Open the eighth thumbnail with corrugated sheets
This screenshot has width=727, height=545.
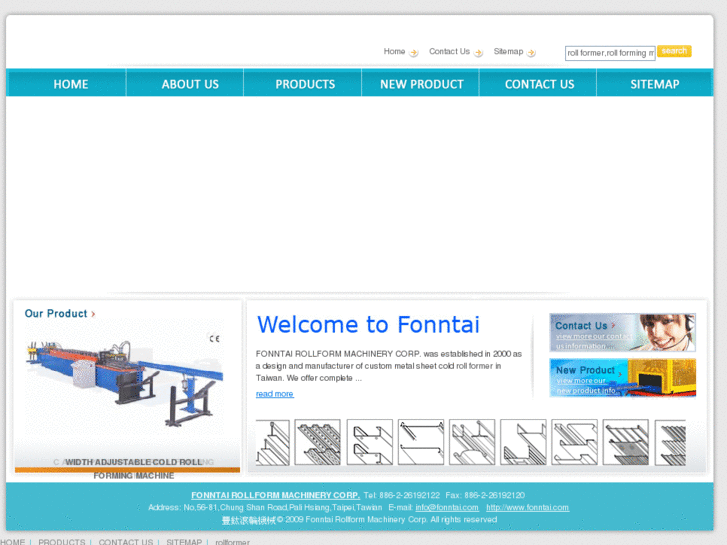point(625,442)
